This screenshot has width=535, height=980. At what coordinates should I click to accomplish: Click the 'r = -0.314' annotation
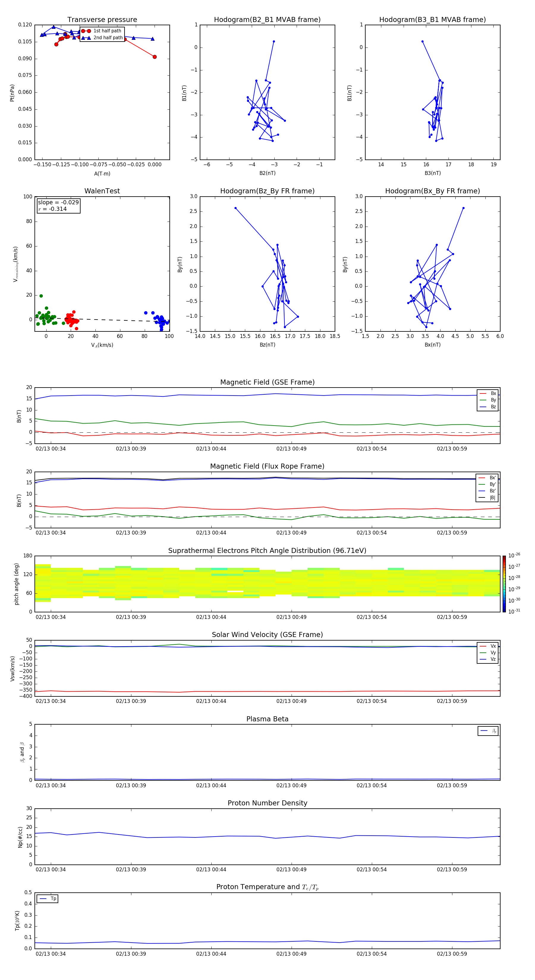[53, 209]
